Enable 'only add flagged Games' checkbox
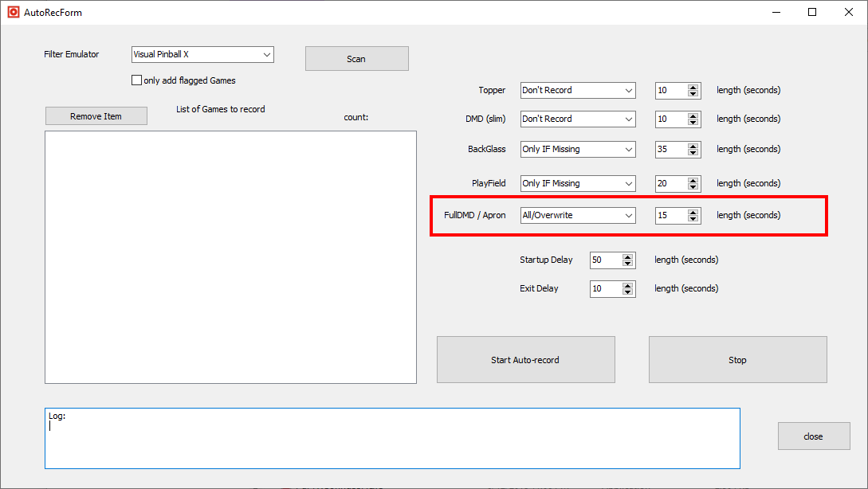This screenshot has height=489, width=868. point(136,80)
